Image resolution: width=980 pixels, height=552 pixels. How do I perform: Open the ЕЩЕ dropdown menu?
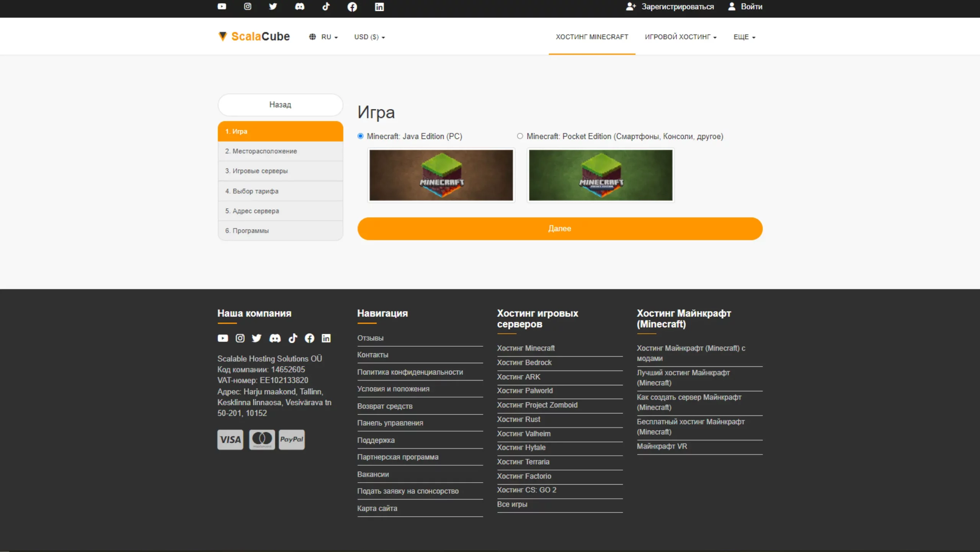(744, 37)
